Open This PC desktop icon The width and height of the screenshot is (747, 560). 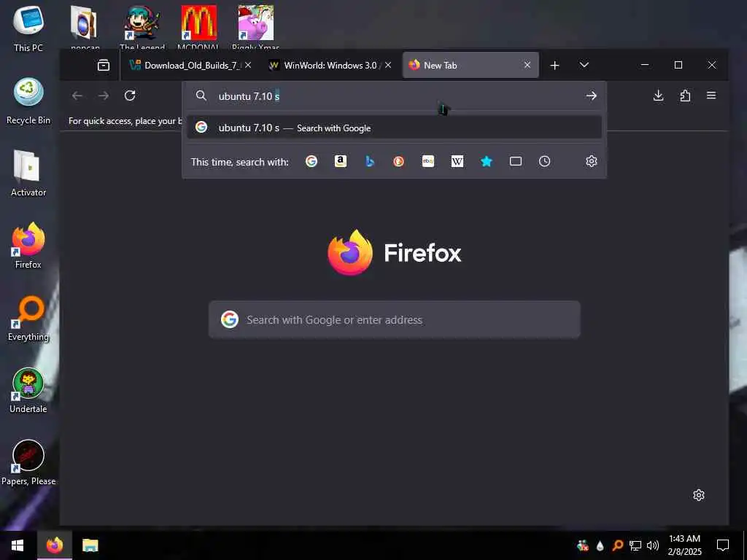(x=28, y=28)
